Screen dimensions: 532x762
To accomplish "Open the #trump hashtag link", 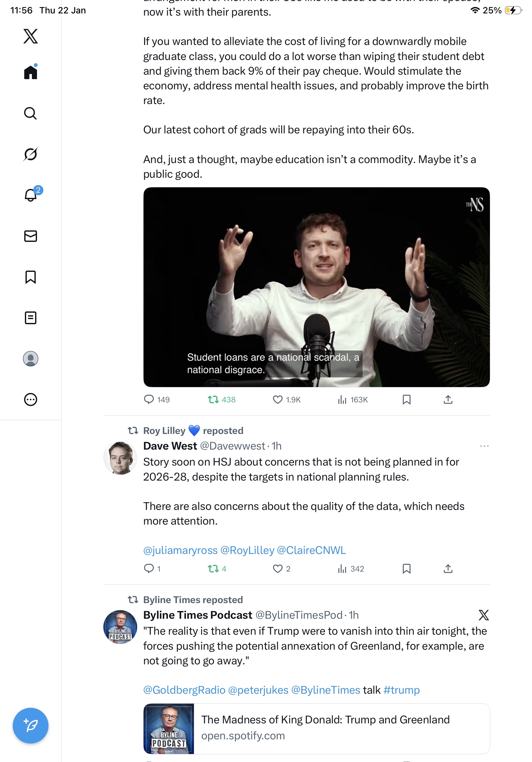I will coord(401,690).
